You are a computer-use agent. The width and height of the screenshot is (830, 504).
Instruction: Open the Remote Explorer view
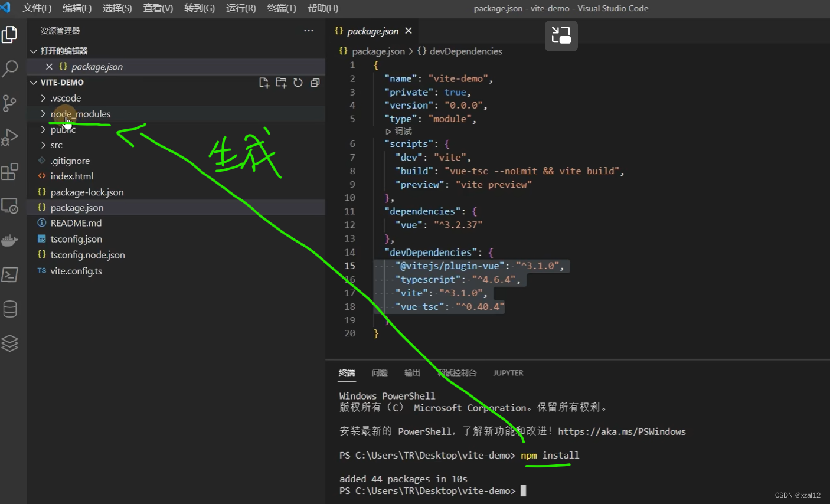[9, 206]
